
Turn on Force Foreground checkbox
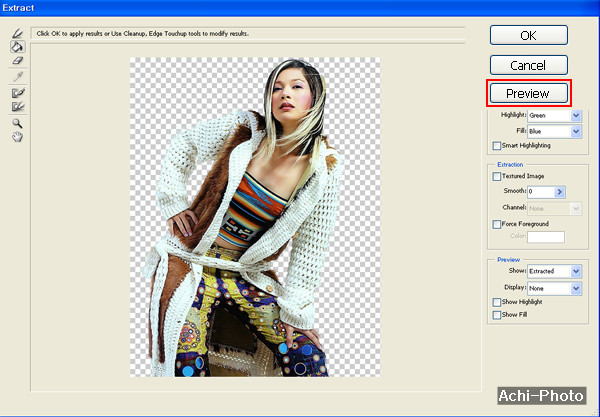(x=497, y=224)
